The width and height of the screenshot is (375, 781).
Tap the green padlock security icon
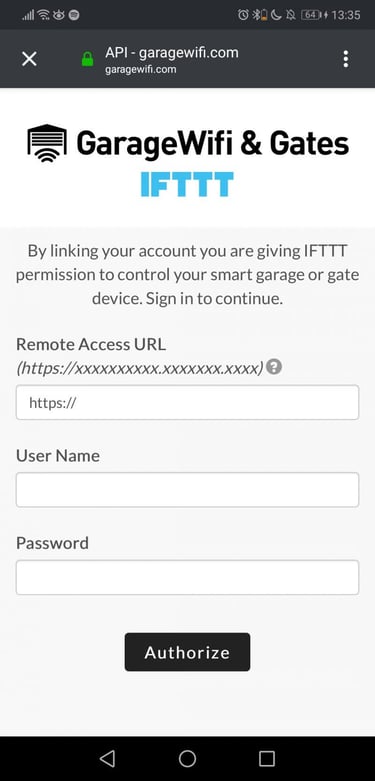point(88,60)
